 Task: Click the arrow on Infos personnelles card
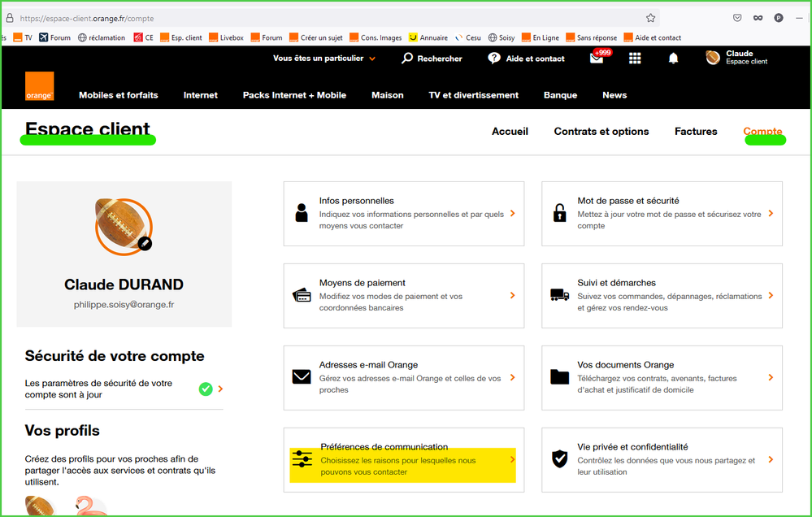coord(513,213)
